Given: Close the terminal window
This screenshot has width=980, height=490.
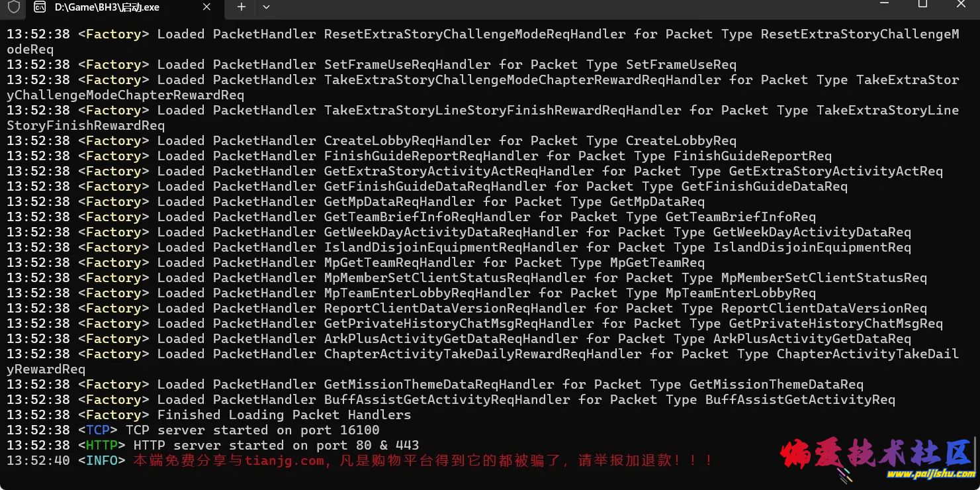Looking at the screenshot, I should click(x=961, y=3).
